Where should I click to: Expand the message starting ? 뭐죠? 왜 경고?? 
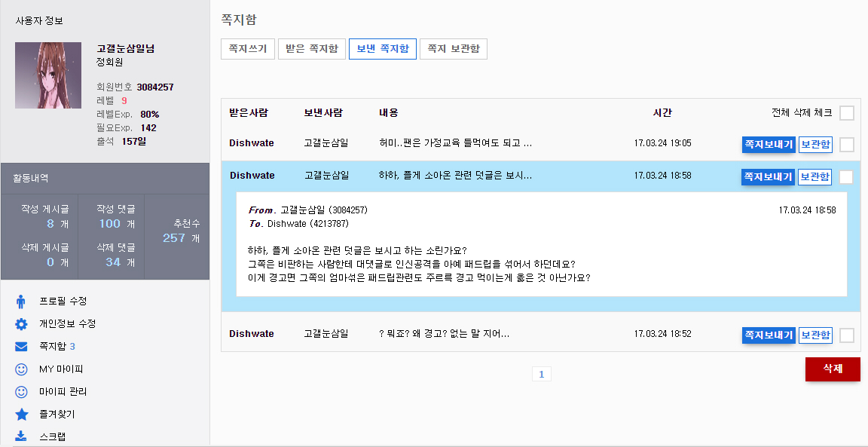pyautogui.click(x=444, y=334)
